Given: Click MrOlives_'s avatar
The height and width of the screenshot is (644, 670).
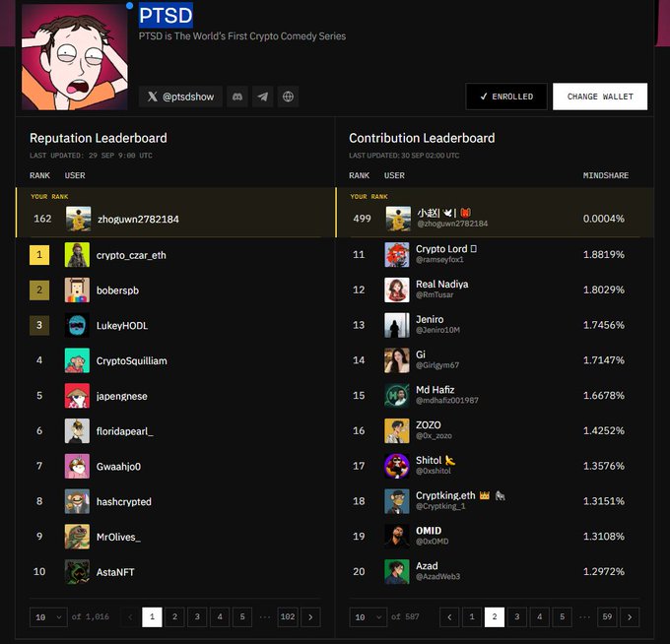Looking at the screenshot, I should (x=77, y=537).
